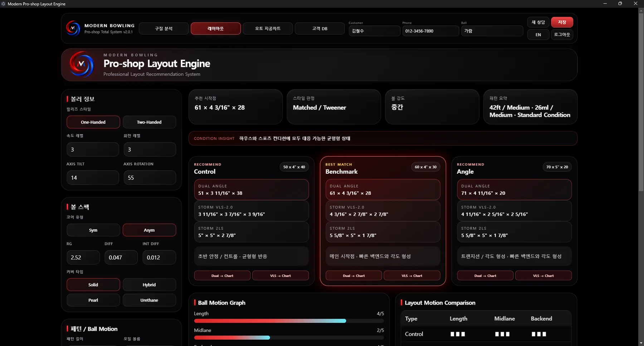Viewport: 644px width, 346px height.
Task: Click the Phone field 012-3456-7890
Action: [x=430, y=31]
